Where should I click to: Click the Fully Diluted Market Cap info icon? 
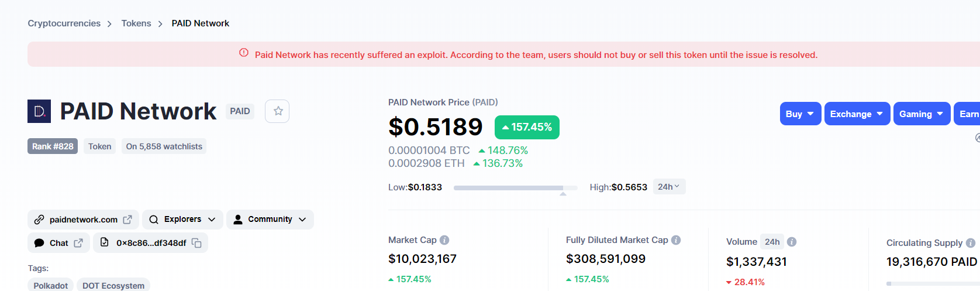(x=676, y=240)
